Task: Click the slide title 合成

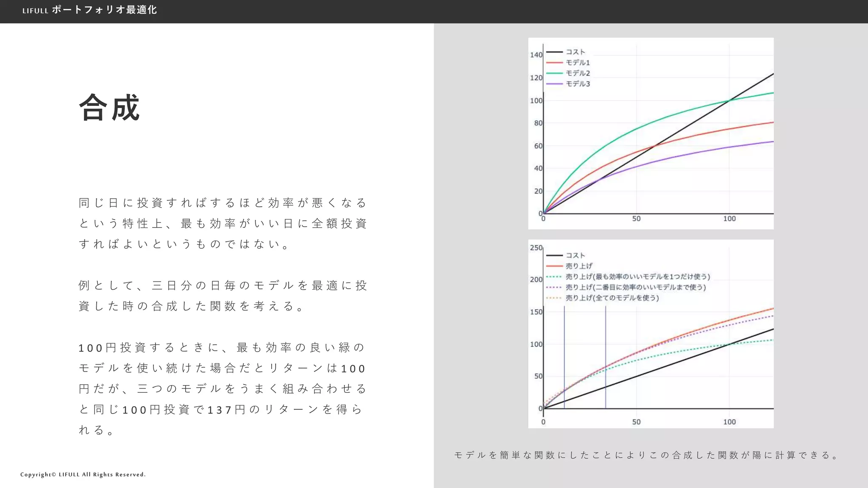Action: (x=109, y=108)
